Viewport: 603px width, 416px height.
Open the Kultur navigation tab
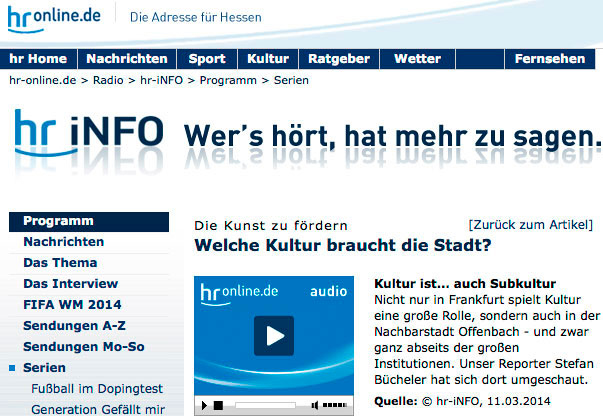pos(268,59)
